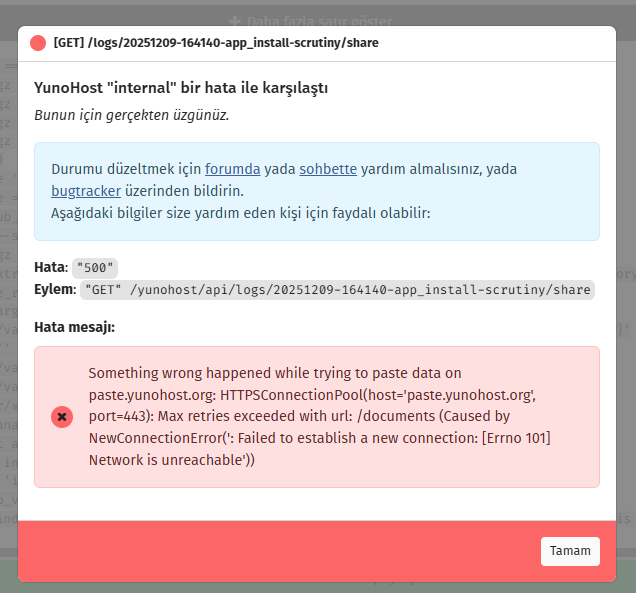Click the 'YunoHost "internal" bir hata' heading

tap(182, 88)
